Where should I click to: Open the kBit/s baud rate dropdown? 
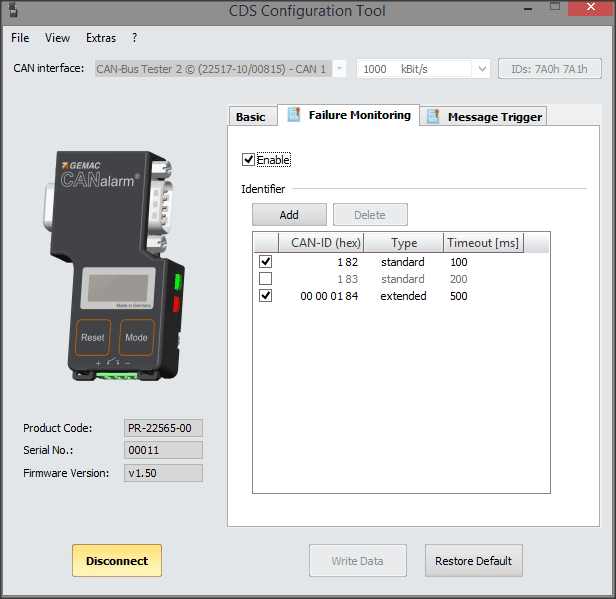coord(480,69)
